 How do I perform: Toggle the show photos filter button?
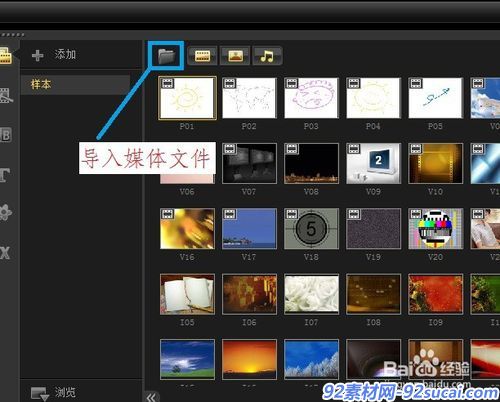pos(235,56)
